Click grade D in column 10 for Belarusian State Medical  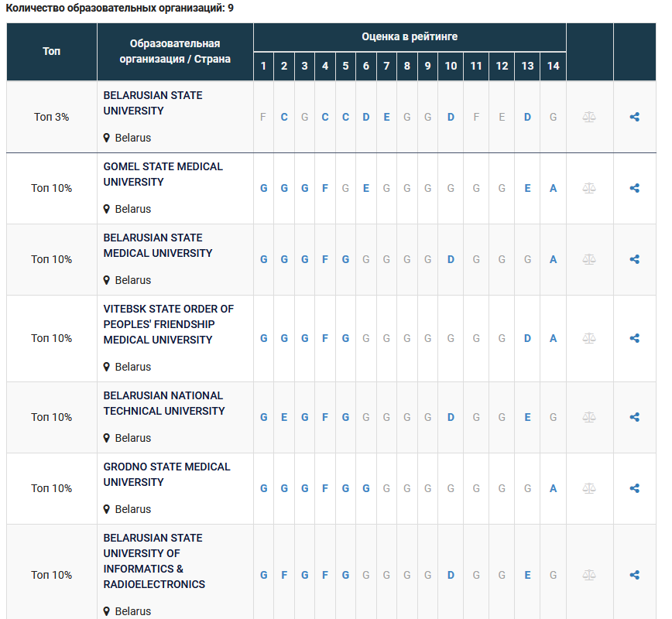click(451, 259)
